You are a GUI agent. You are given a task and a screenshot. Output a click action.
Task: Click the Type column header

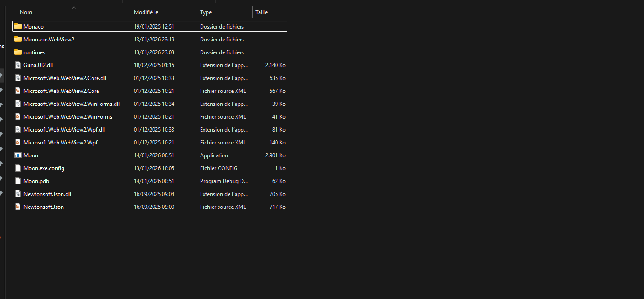206,12
